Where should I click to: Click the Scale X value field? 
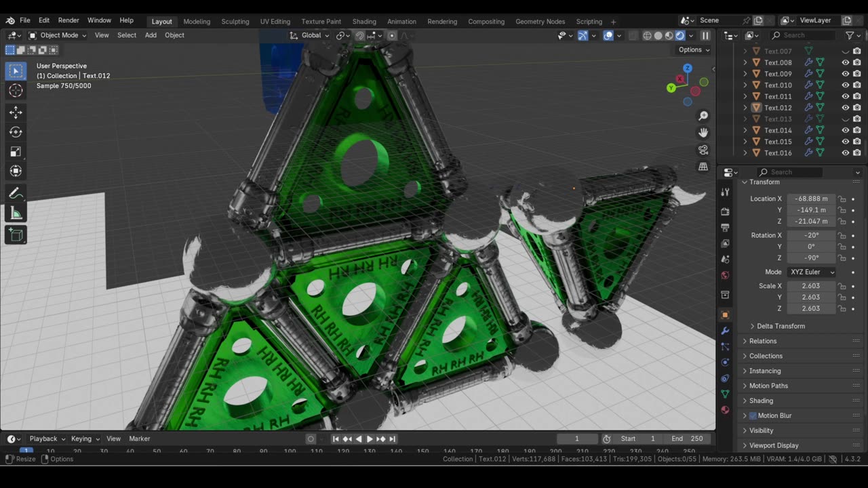pos(811,286)
